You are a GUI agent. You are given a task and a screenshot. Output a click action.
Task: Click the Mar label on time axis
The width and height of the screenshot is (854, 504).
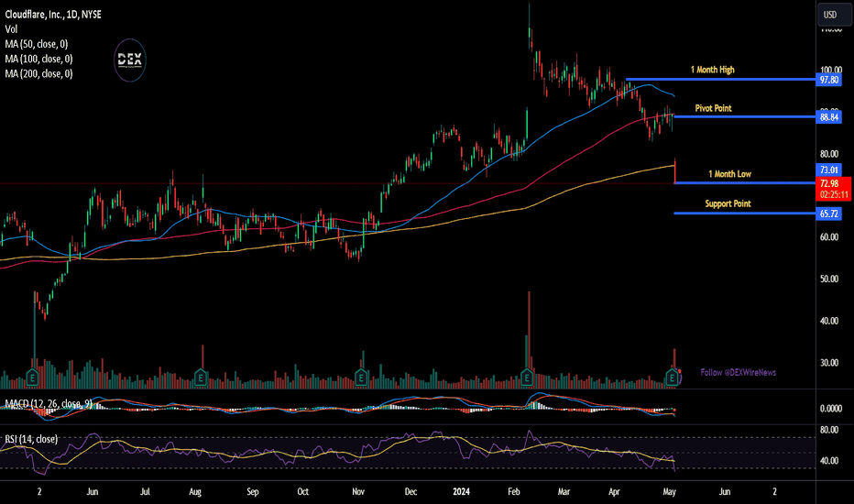(x=564, y=492)
